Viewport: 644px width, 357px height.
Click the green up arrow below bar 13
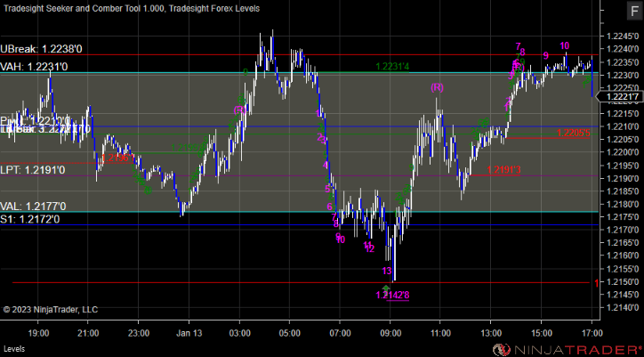pyautogui.click(x=386, y=288)
